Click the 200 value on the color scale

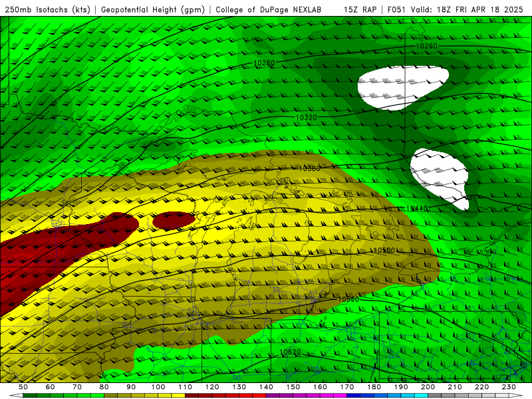(428, 387)
